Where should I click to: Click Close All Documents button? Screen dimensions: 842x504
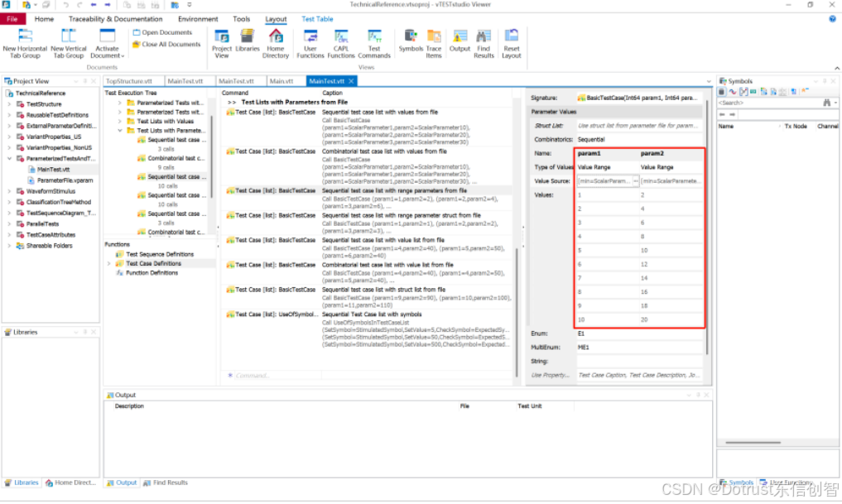pos(166,45)
